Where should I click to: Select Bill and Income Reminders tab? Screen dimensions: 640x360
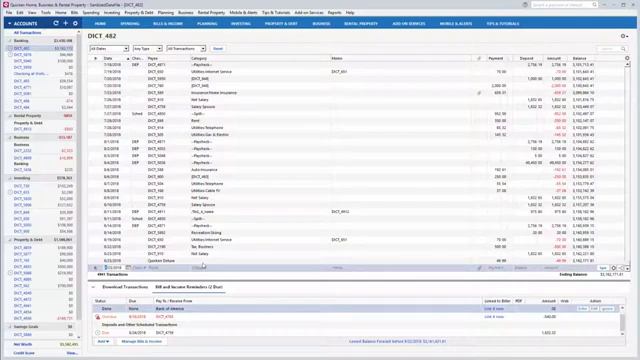189,287
